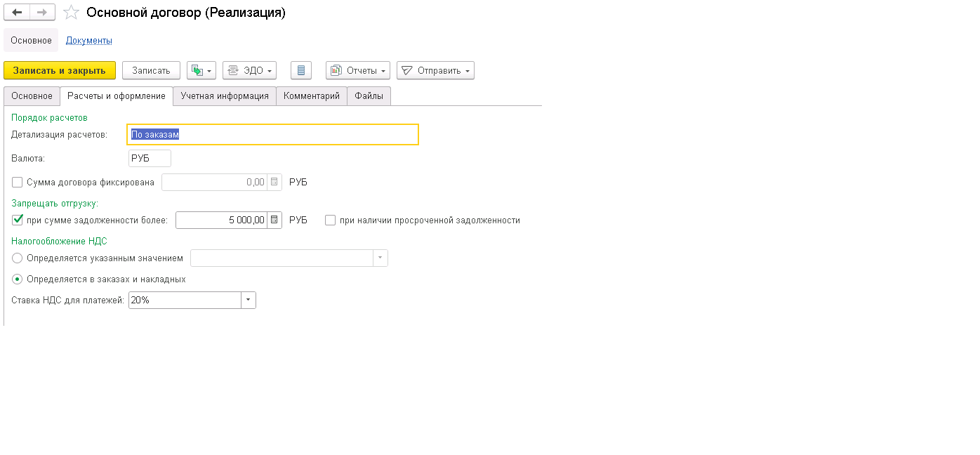The image size is (980, 455).
Task: Open the Файлы tab
Action: pyautogui.click(x=369, y=96)
